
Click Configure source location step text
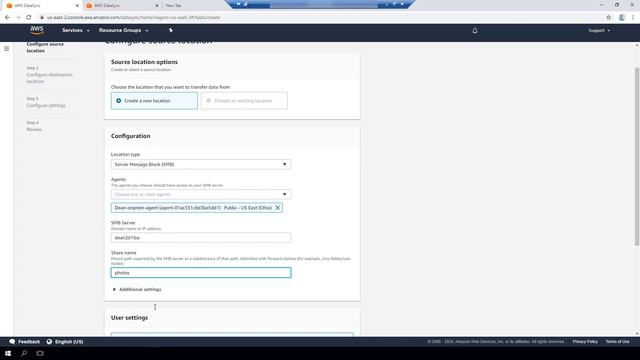tap(45, 47)
